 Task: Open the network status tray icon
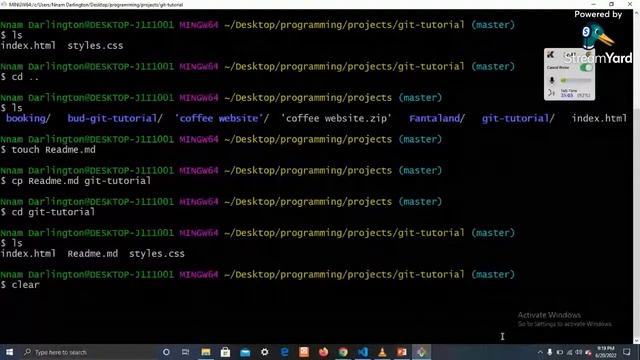[569, 352]
